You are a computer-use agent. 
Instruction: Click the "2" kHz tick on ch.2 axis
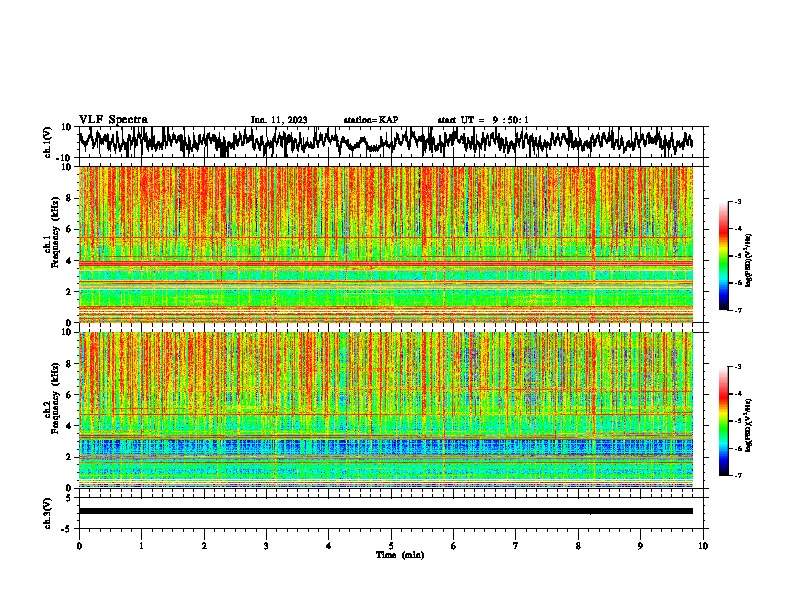click(69, 457)
